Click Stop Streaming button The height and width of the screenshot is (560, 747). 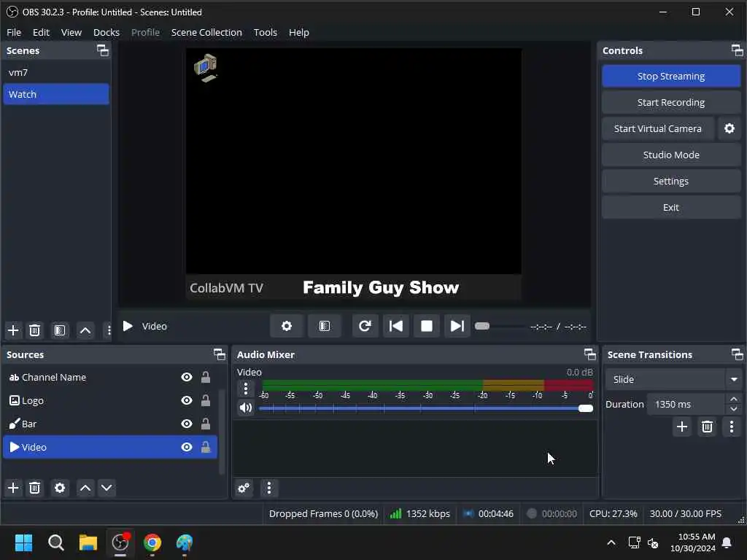[x=671, y=76]
